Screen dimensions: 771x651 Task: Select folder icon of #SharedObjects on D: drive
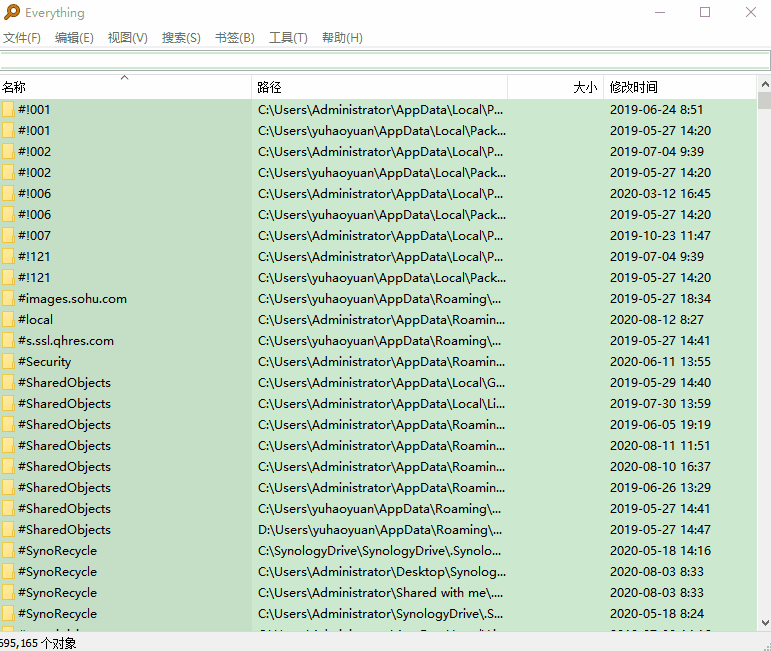8,530
